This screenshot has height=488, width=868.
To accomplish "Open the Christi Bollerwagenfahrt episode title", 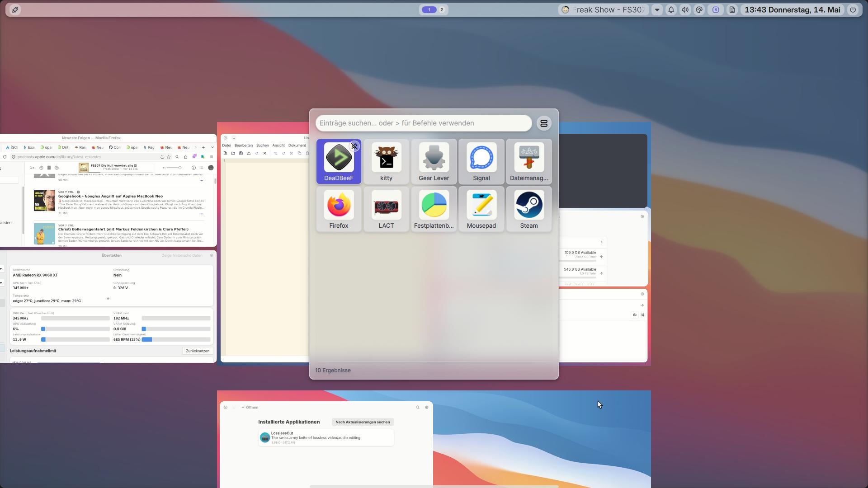I will click(x=123, y=229).
